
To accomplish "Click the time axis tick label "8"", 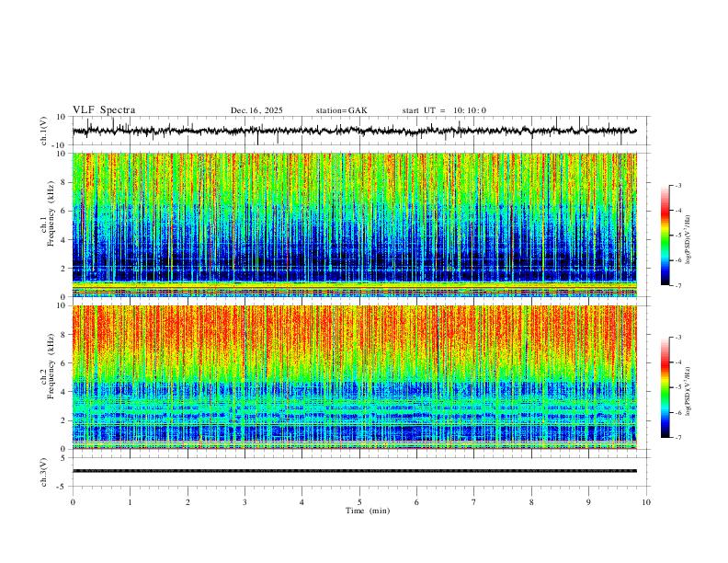I will [531, 502].
